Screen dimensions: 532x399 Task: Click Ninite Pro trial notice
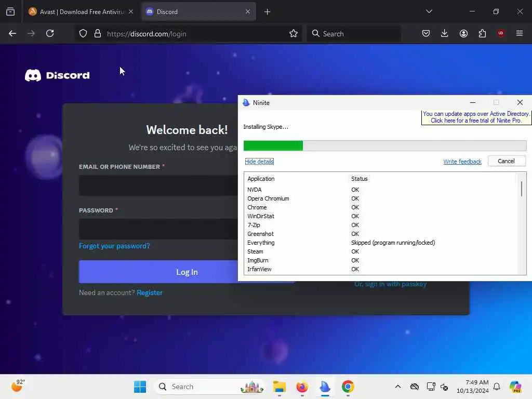click(476, 117)
